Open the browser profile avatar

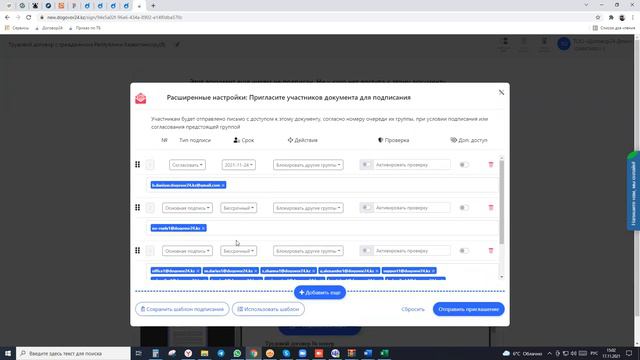pyautogui.click(x=622, y=18)
